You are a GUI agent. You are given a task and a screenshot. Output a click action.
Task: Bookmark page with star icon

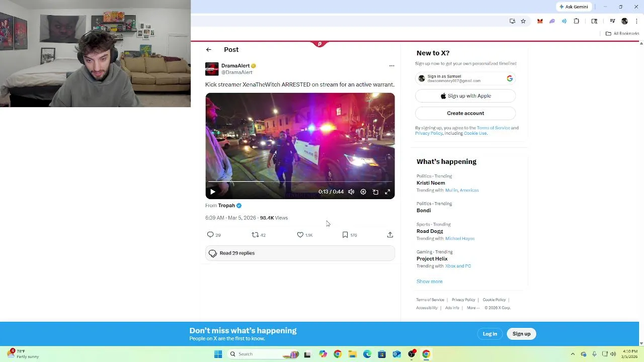[x=523, y=21]
